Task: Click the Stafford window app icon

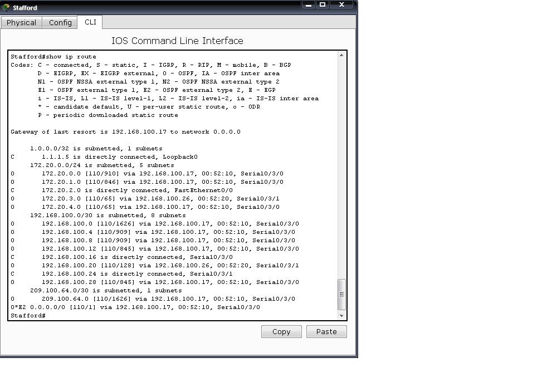Action: [6, 7]
